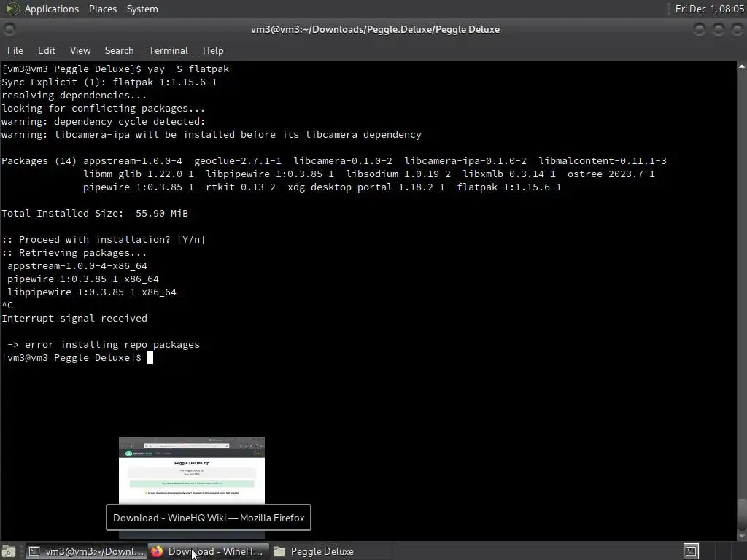747x560 pixels.
Task: Open the File menu in the terminal
Action: tap(15, 50)
